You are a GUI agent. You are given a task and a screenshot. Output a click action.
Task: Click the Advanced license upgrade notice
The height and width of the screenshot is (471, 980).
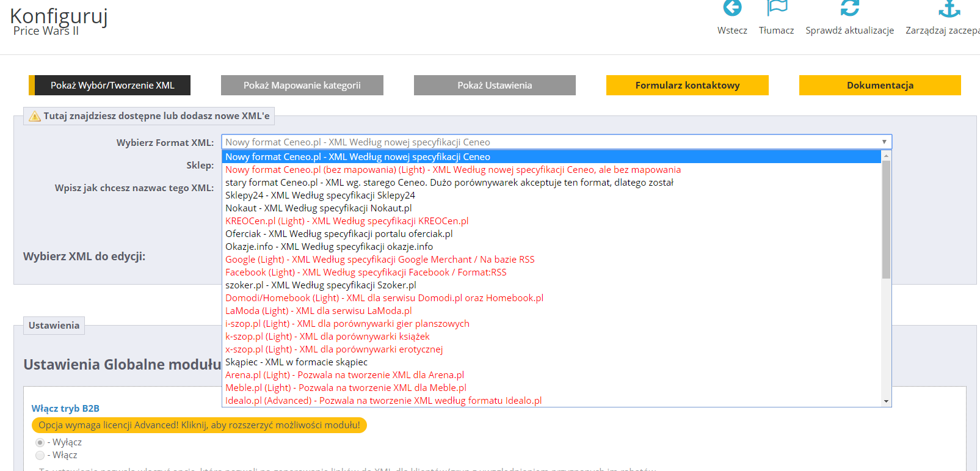point(199,425)
